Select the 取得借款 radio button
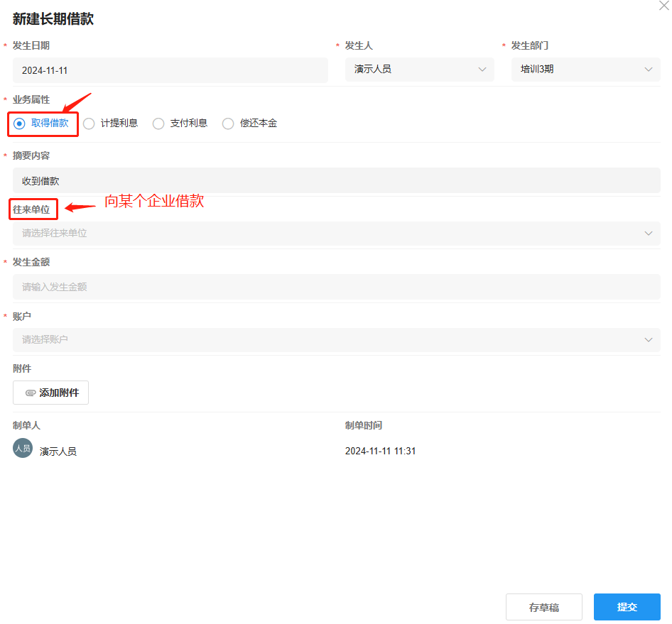This screenshot has height=624, width=672. tap(20, 124)
